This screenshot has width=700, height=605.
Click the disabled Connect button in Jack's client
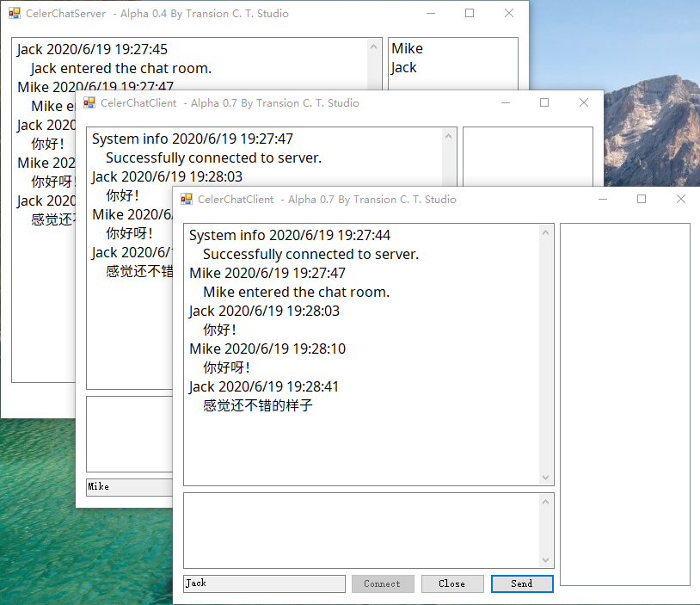383,583
